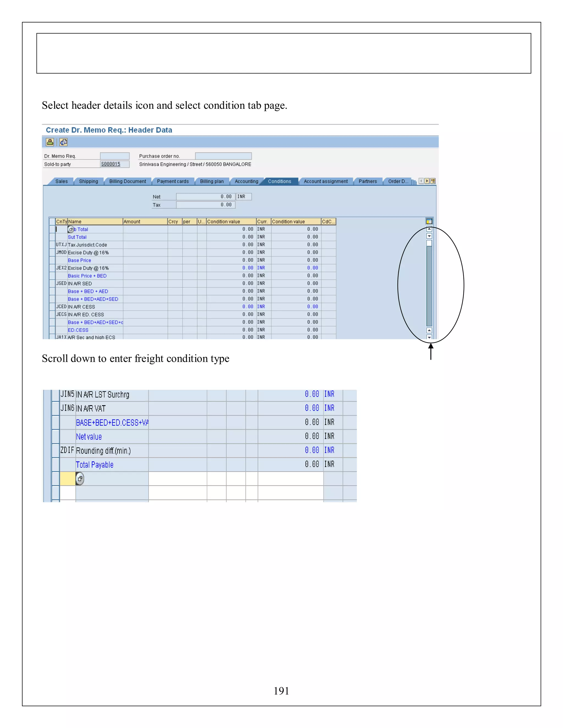Click the Purchase order no. input field
Image resolution: width=563 pixels, height=728 pixels.
point(223,156)
